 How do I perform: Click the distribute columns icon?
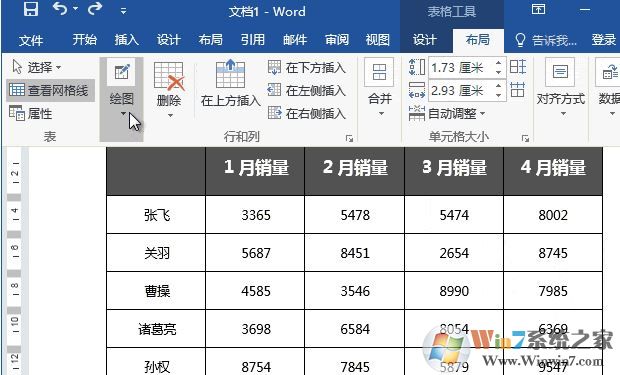(518, 90)
